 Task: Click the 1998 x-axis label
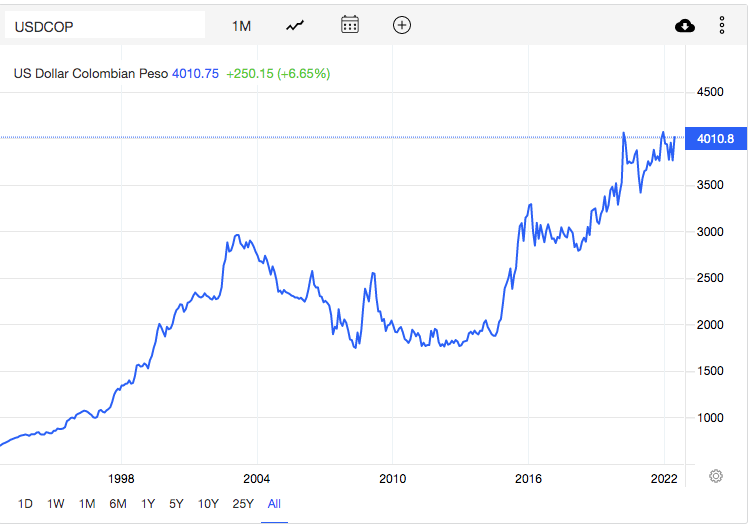tap(121, 479)
